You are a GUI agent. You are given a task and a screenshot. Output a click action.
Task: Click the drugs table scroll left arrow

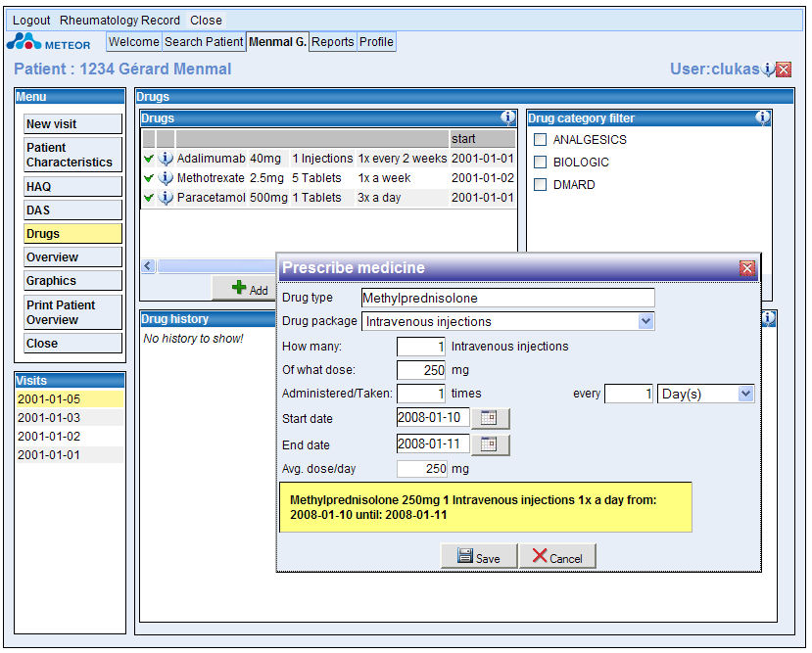coord(149,266)
